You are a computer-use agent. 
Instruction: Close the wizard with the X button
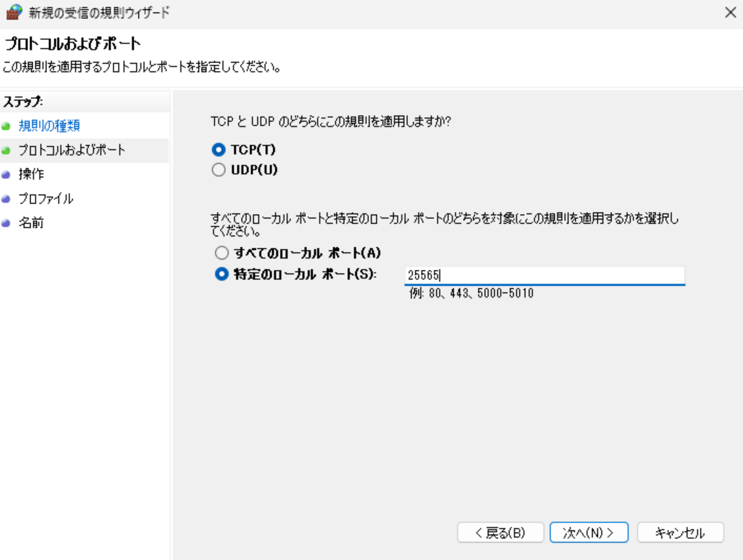730,13
